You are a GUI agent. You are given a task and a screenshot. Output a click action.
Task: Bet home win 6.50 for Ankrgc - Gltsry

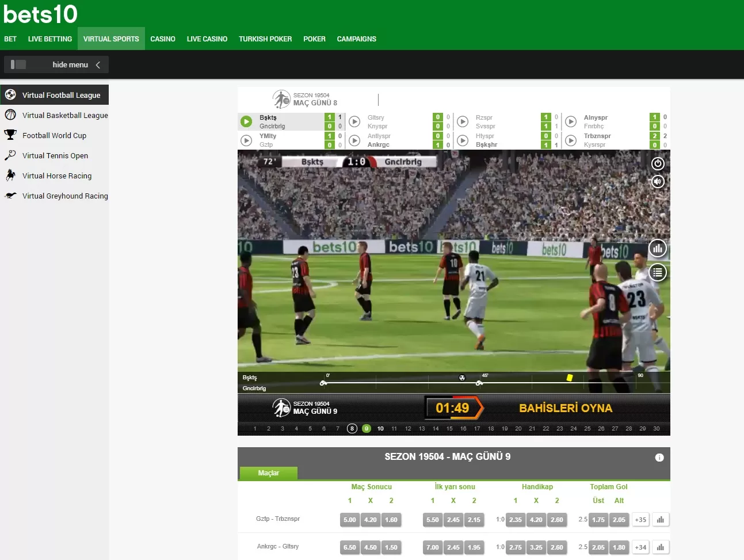[350, 547]
